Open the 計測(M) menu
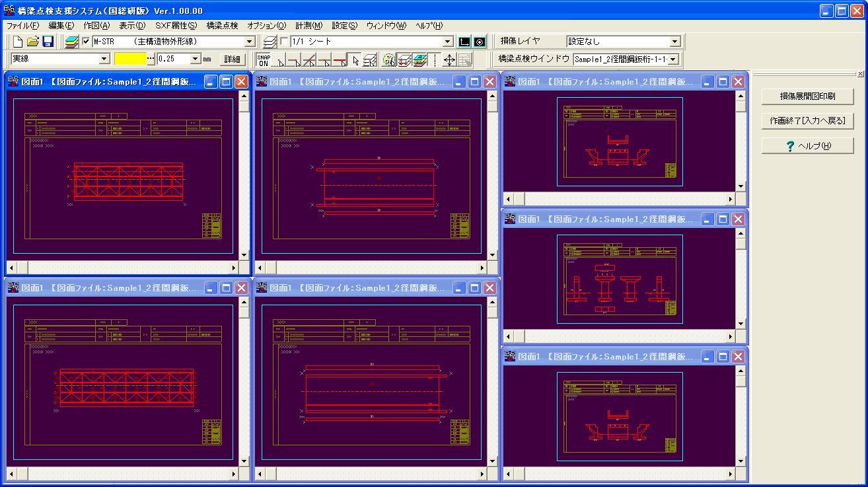This screenshot has width=868, height=487. 308,26
